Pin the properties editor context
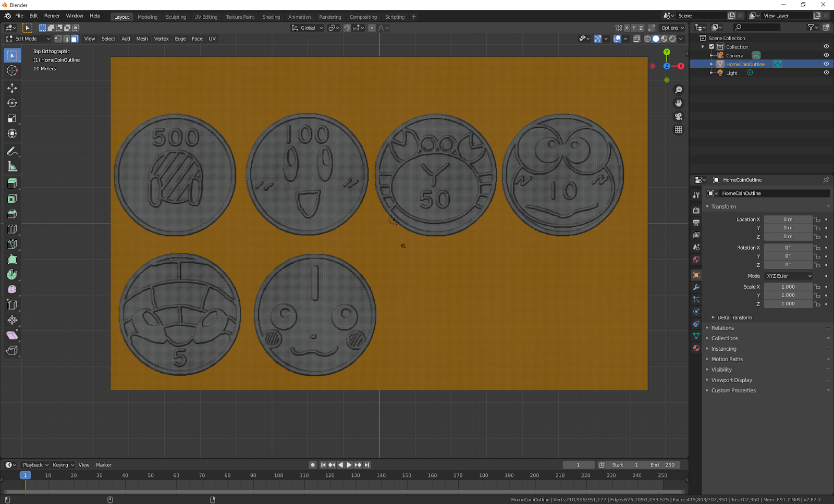This screenshot has height=504, width=834. 826,180
